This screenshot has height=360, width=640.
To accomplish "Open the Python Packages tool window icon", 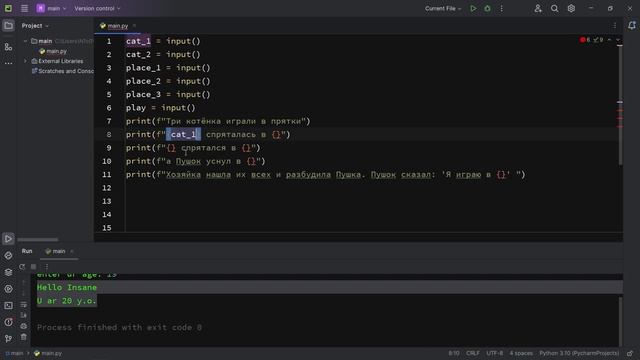I will [8, 272].
